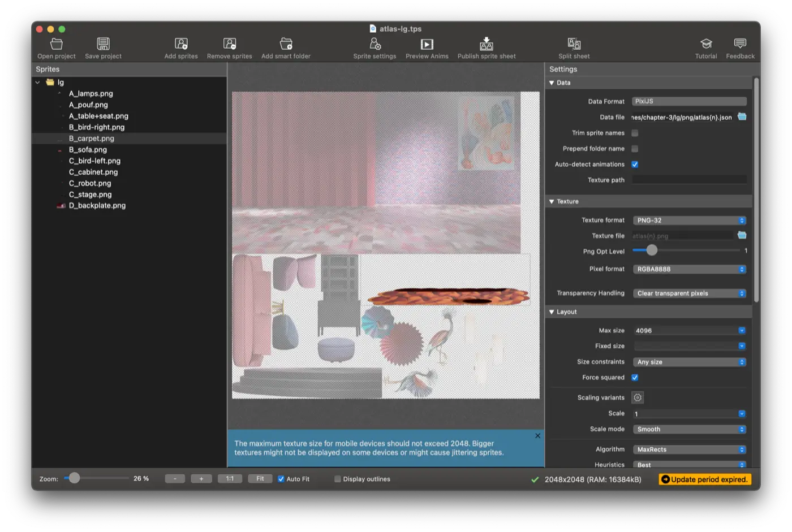
Task: Click the Add smart folder icon
Action: click(x=286, y=44)
